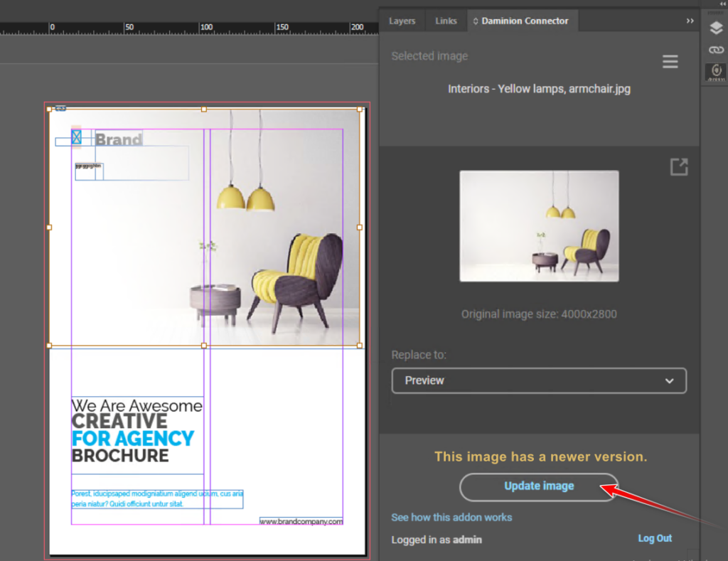Screen dimensions: 728x561
Task: Switch to the Links tab
Action: 446,21
